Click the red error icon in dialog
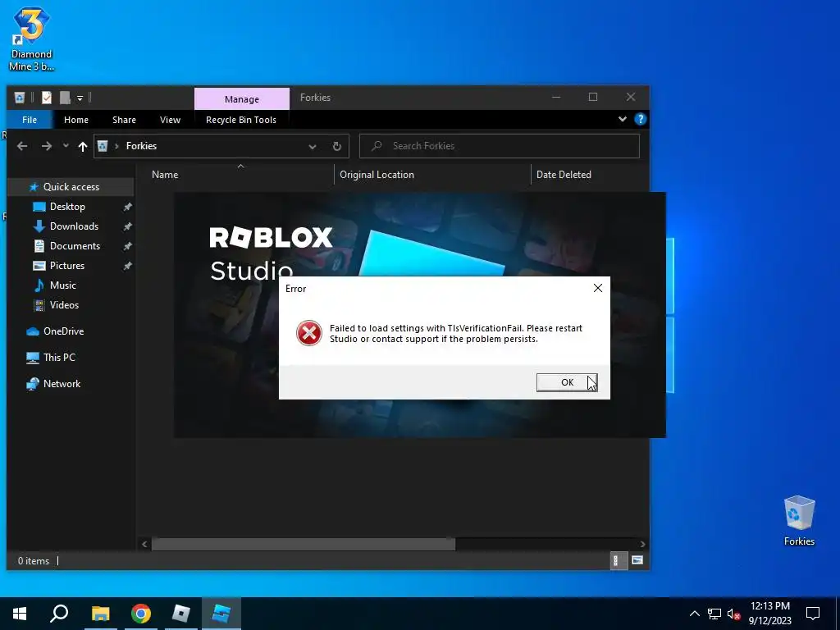This screenshot has height=630, width=840. [309, 333]
